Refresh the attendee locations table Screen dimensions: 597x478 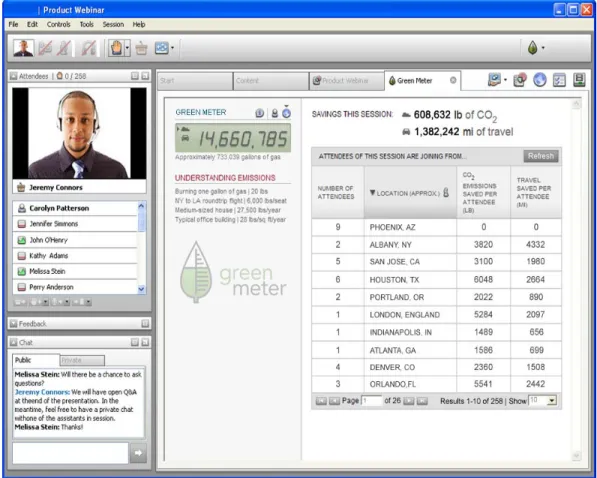[x=541, y=156]
